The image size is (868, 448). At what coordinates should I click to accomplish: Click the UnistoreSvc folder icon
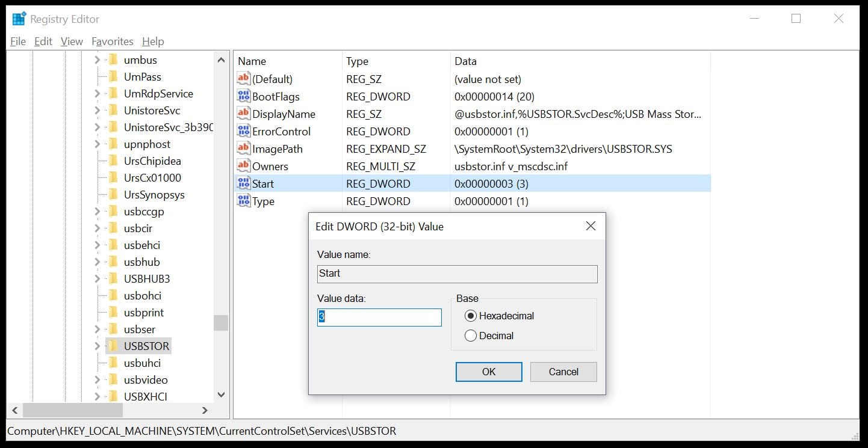coord(113,110)
